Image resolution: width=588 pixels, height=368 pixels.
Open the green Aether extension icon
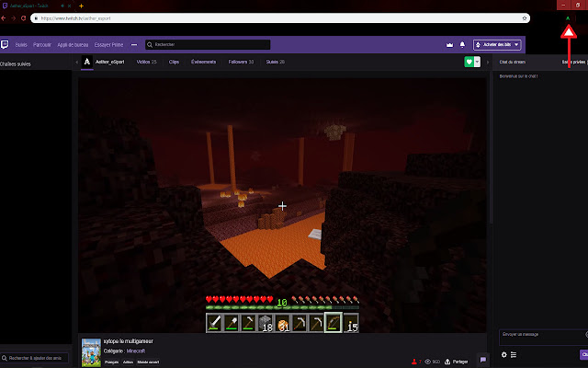[568, 18]
